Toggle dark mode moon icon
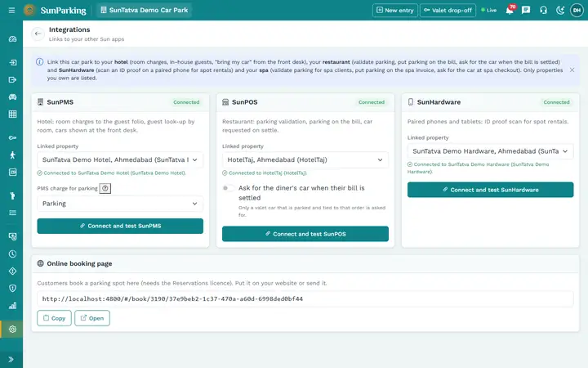Image resolution: width=588 pixels, height=368 pixels. [560, 10]
